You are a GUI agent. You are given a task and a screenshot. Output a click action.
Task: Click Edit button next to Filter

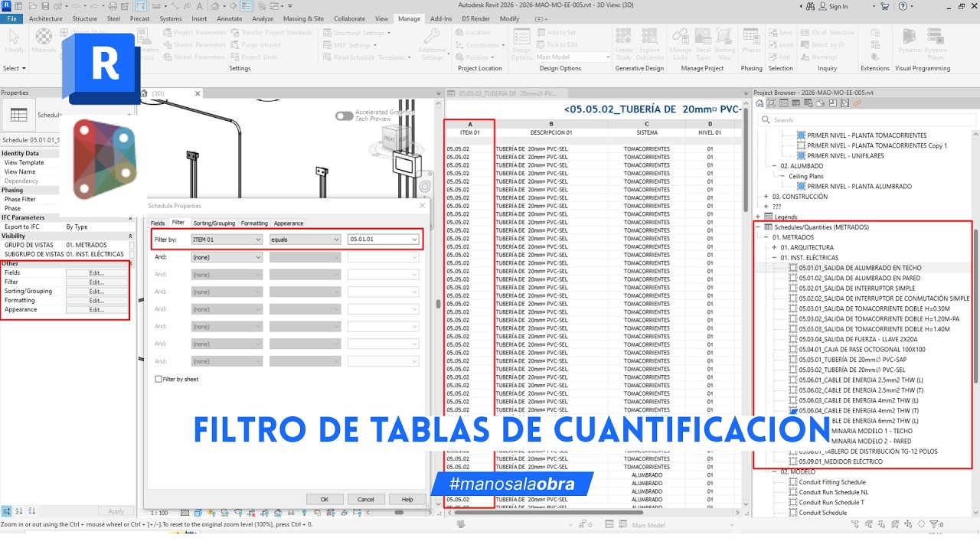pos(96,282)
